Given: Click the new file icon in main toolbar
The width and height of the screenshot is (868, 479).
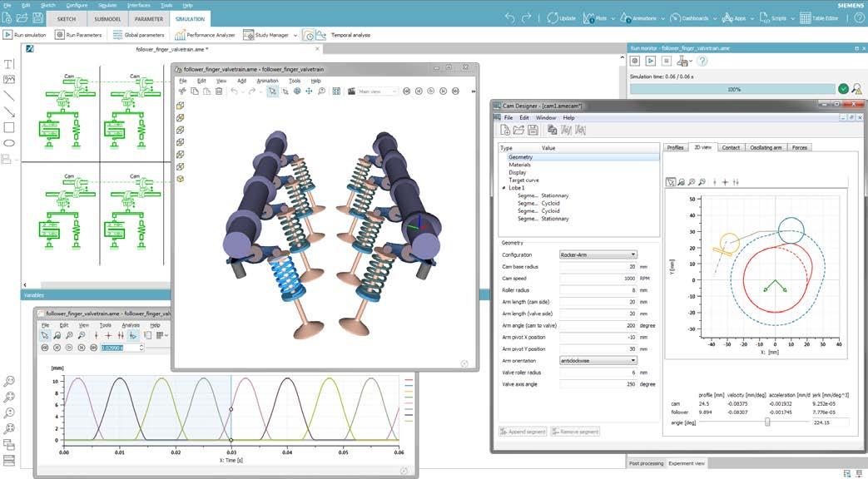Looking at the screenshot, I should [7, 18].
